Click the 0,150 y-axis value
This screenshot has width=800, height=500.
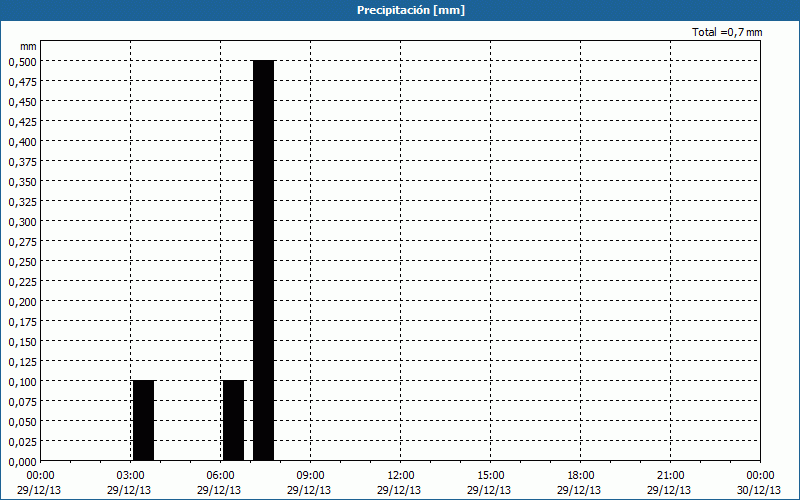click(x=23, y=341)
